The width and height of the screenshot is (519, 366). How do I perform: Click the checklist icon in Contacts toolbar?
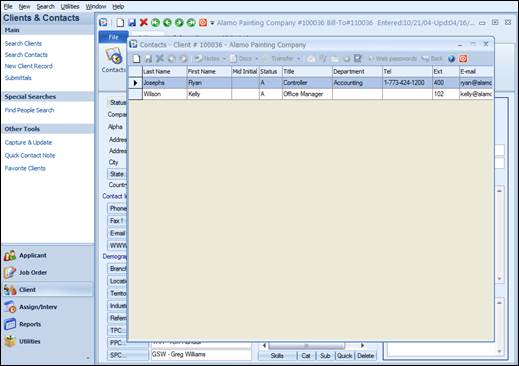pyautogui.click(x=358, y=59)
